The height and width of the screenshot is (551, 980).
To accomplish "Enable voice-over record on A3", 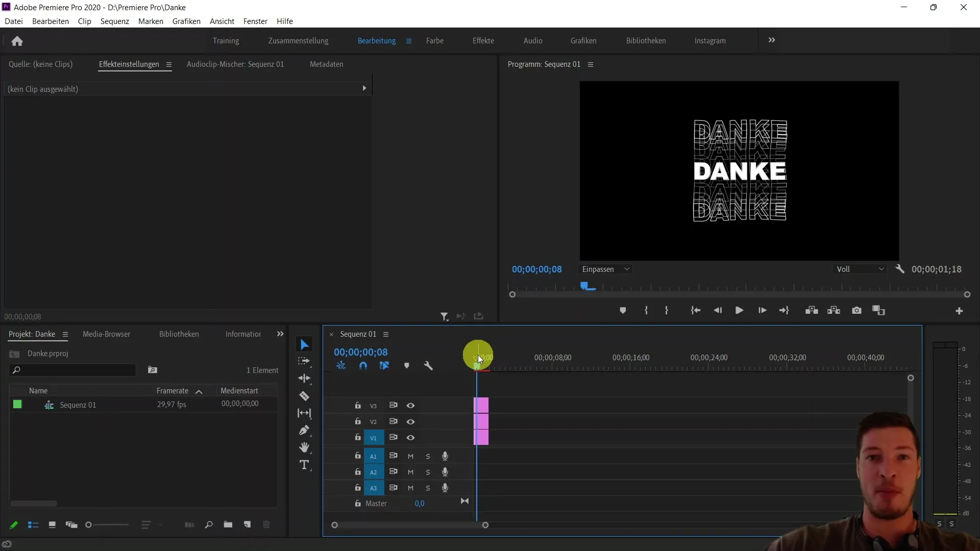I will click(445, 488).
